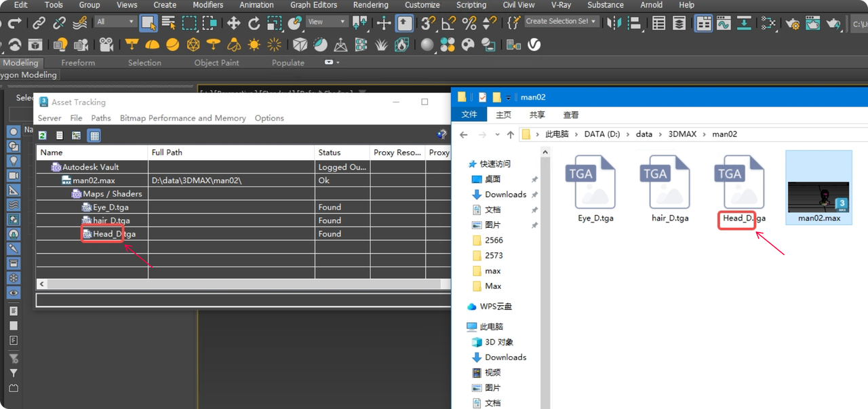This screenshot has height=409, width=868.
Task: Toggle the Angle Snap button
Action: tap(448, 23)
